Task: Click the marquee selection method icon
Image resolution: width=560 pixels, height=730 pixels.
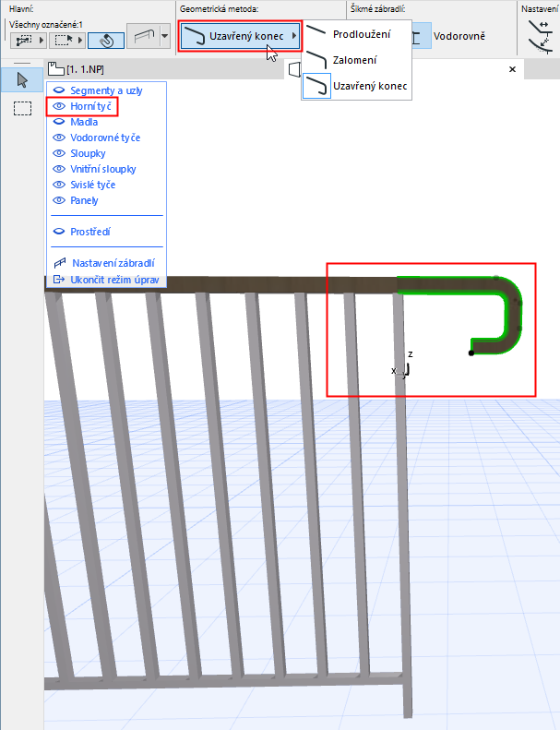Action: pos(64,41)
